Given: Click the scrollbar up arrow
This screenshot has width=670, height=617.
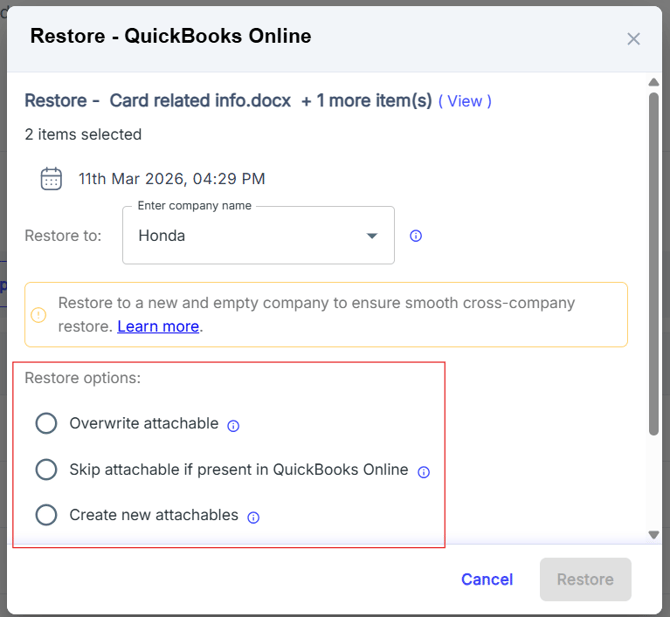Looking at the screenshot, I should tap(654, 81).
